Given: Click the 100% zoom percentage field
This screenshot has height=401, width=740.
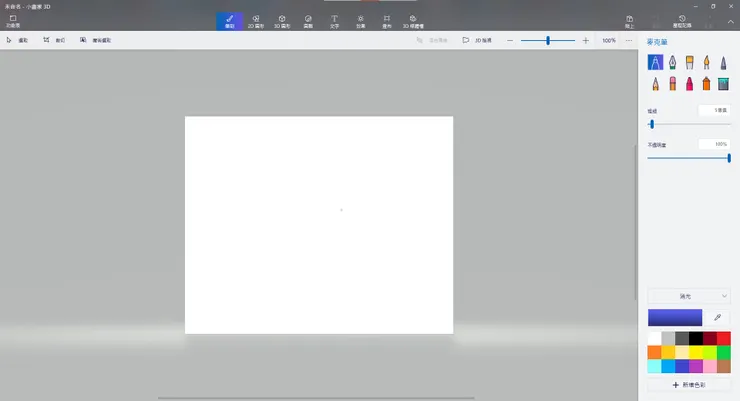Looking at the screenshot, I should [609, 41].
